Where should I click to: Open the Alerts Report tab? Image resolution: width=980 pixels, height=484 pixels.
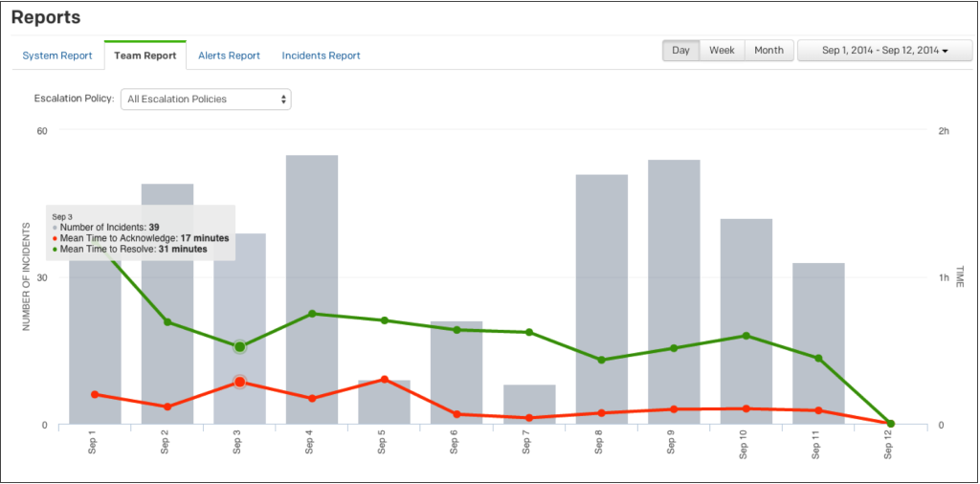[x=229, y=55]
